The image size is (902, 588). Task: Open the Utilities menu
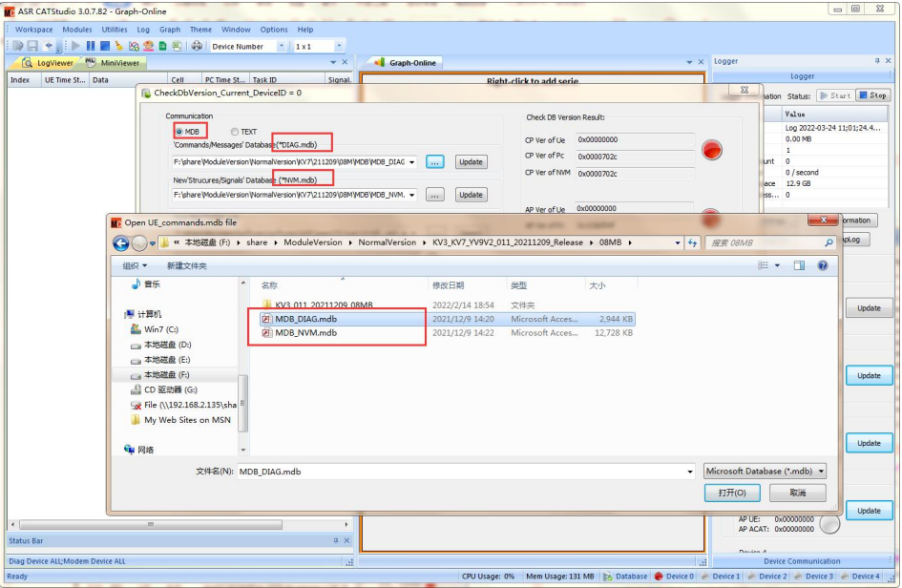(115, 30)
